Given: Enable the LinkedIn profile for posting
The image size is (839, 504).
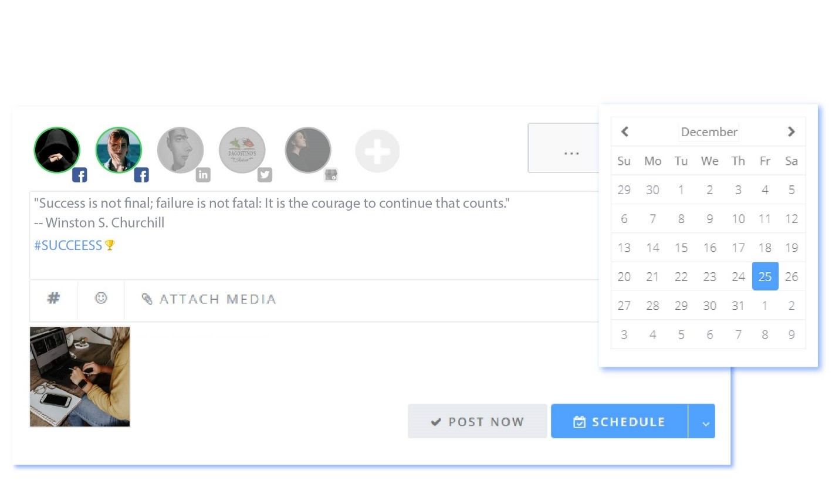Looking at the screenshot, I should (180, 150).
